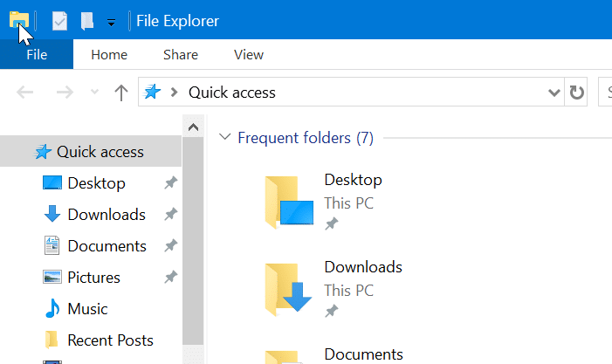This screenshot has height=364, width=612.
Task: Select Quick access in navigation pane
Action: click(91, 151)
